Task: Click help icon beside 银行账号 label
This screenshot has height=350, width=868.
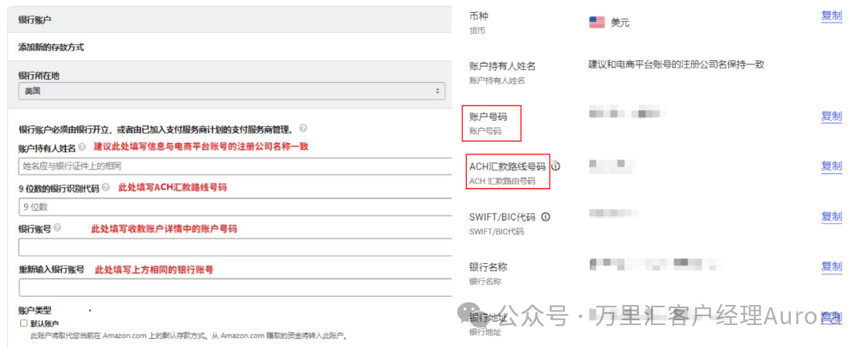Action: tap(58, 229)
